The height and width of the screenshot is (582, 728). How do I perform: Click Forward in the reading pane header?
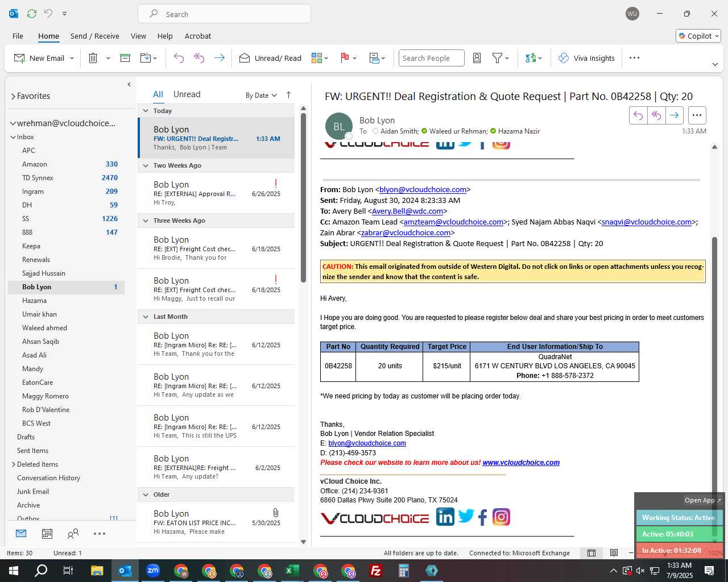pyautogui.click(x=675, y=115)
